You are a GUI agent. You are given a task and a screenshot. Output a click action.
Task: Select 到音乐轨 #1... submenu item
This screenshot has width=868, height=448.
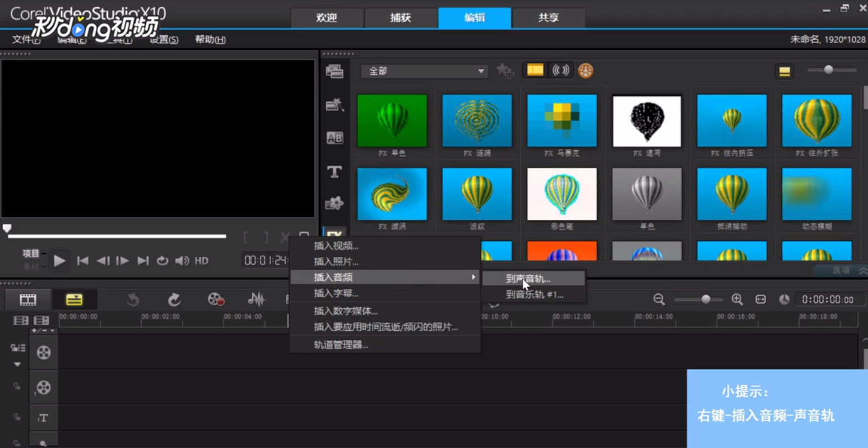[x=534, y=294]
